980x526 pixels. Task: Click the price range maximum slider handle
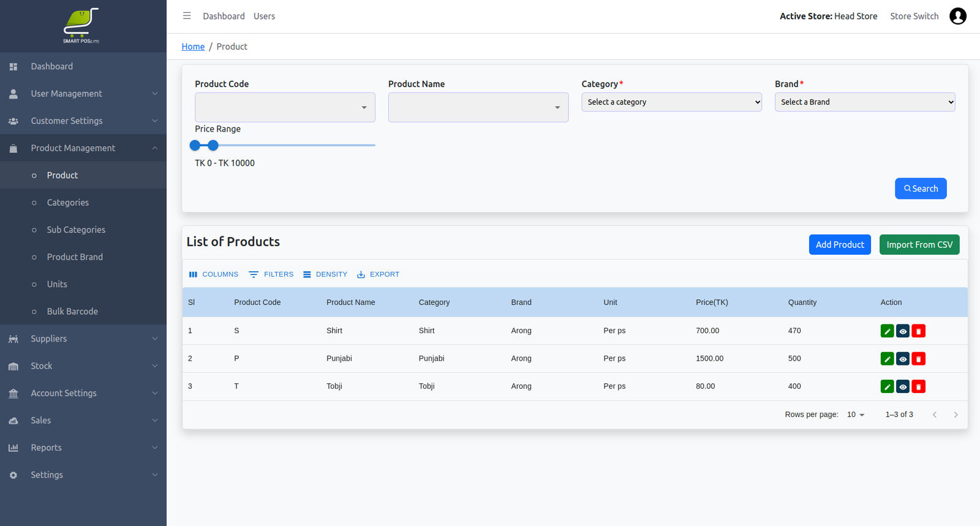pos(213,145)
